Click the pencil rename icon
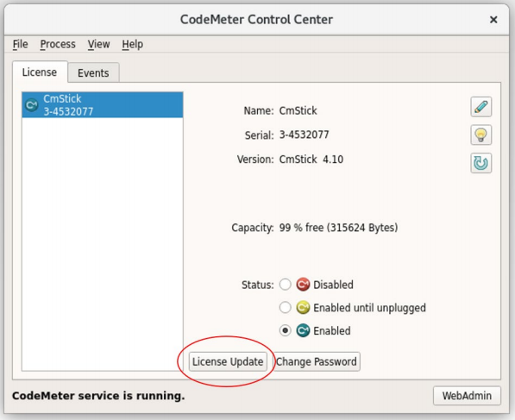The image size is (515, 420). pyautogui.click(x=480, y=107)
